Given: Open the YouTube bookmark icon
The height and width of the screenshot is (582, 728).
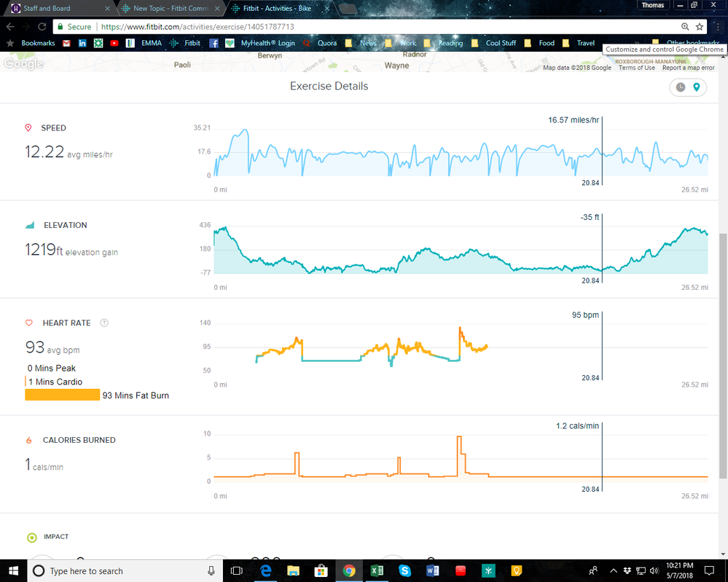Looking at the screenshot, I should [114, 43].
